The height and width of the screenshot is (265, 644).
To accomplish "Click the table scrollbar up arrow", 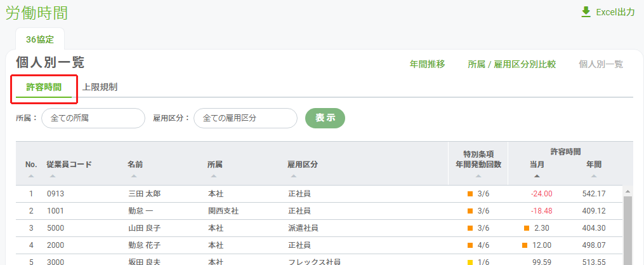I will tap(628, 191).
